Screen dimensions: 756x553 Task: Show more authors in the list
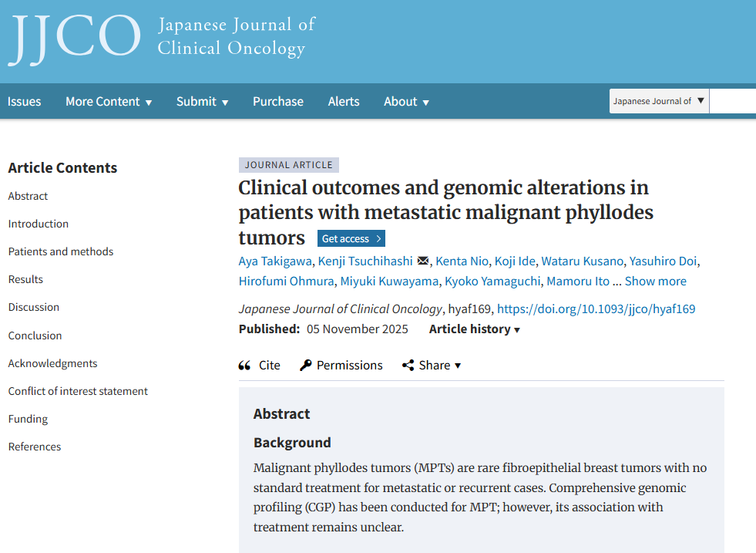[x=655, y=282]
